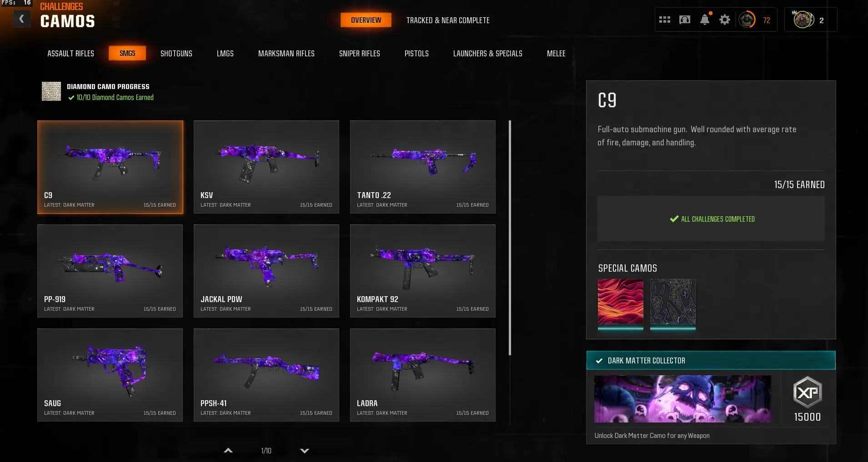This screenshot has height=462, width=868.
Task: Click the All Challenges Completed box
Action: pyautogui.click(x=711, y=219)
